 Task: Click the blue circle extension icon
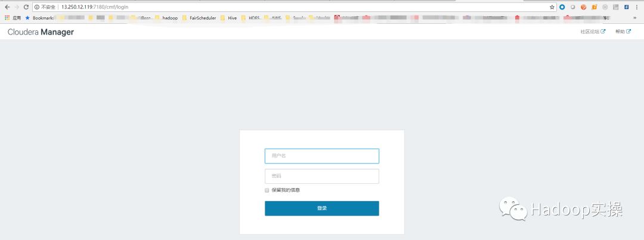point(562,7)
